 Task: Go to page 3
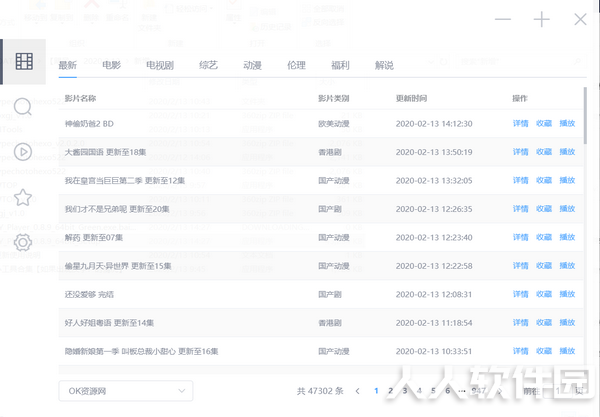(405, 391)
